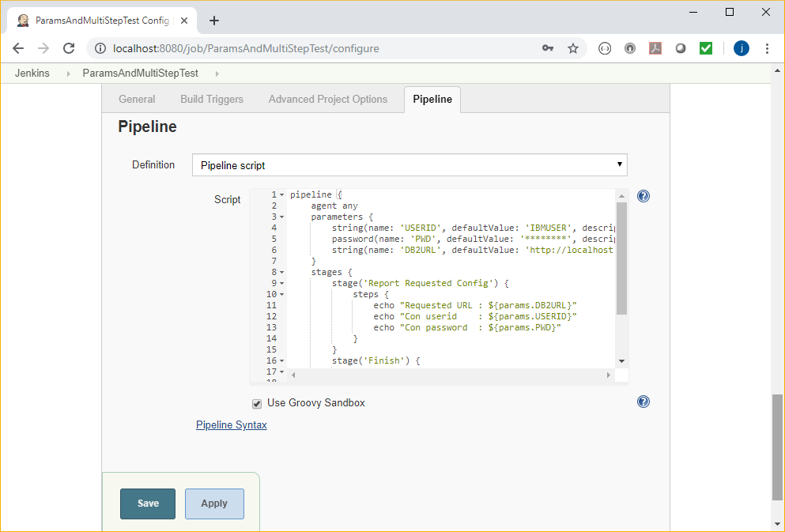Select the ParamsAndMultiStepTest Config browser tab
This screenshot has width=785, height=532.
pos(102,21)
